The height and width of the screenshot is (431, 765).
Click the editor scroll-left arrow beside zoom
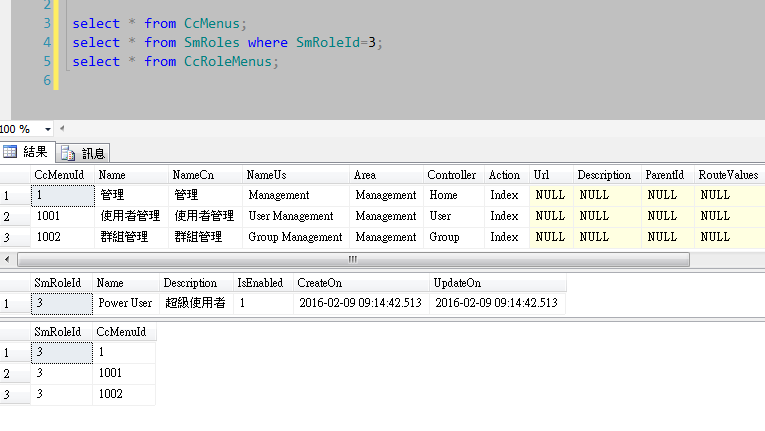pos(62,129)
